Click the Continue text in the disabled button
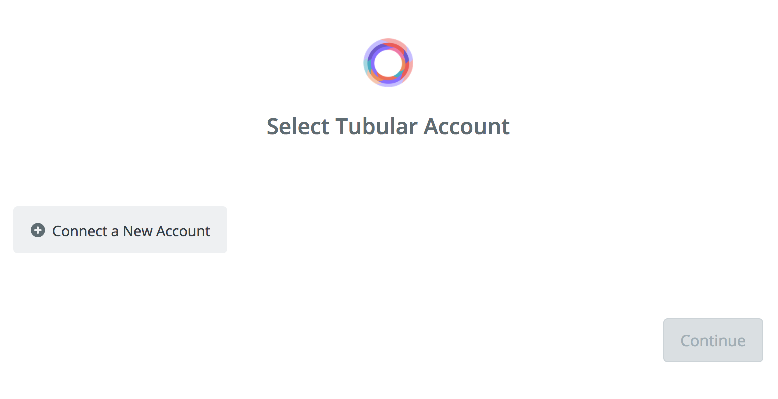 [713, 340]
